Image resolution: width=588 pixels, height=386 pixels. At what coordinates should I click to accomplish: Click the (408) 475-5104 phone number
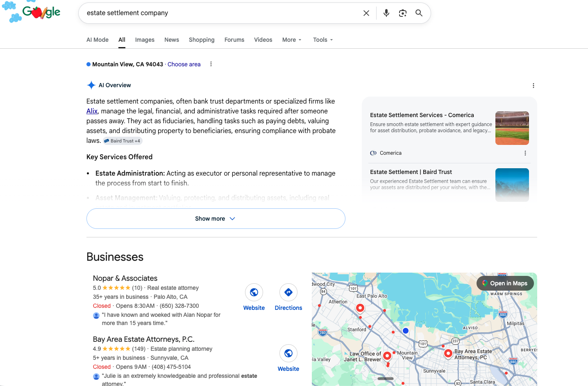coord(171,367)
